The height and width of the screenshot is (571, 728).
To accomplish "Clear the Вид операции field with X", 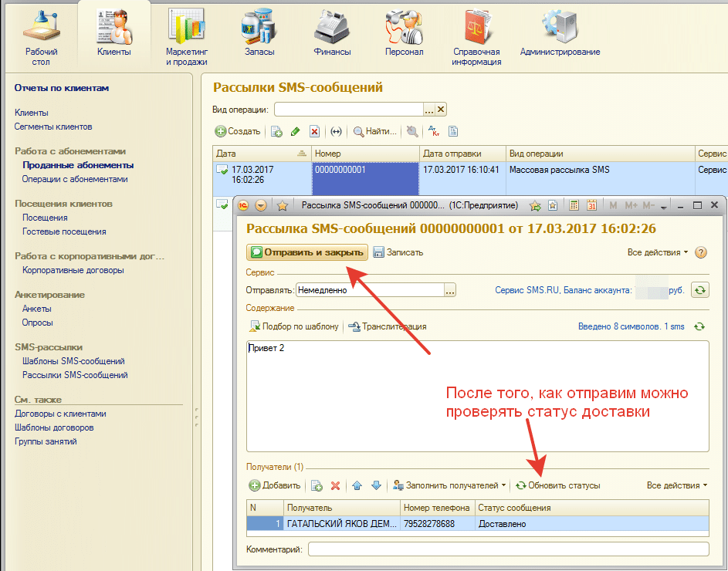I will (441, 110).
